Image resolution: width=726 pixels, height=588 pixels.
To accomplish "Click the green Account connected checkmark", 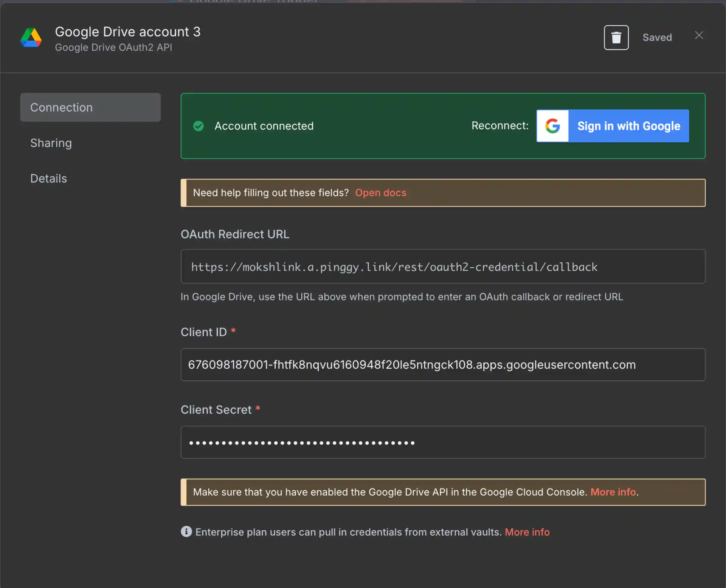I will (x=199, y=126).
